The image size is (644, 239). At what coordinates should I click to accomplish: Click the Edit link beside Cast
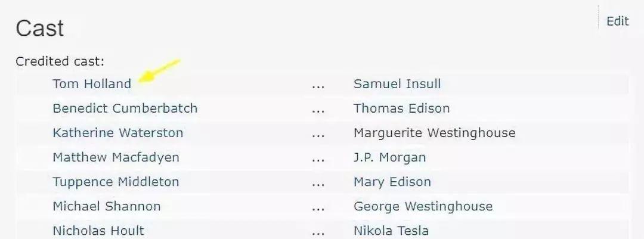click(x=617, y=21)
